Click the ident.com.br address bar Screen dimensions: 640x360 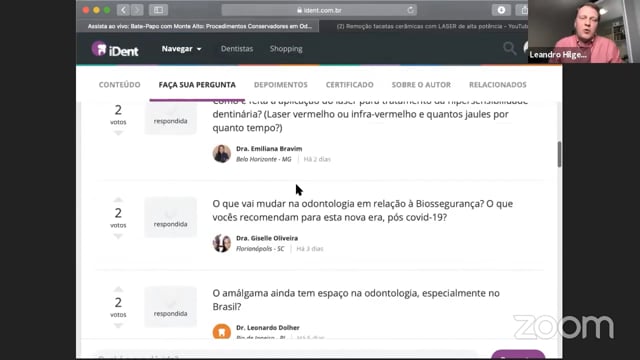(x=319, y=10)
